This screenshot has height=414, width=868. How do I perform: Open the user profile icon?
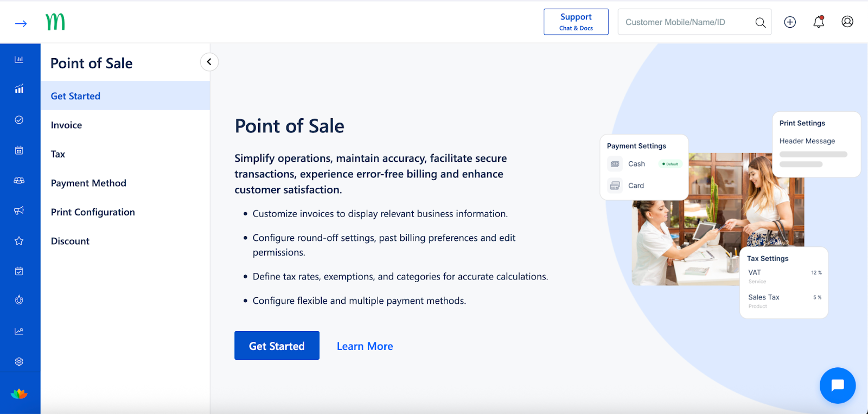tap(847, 22)
